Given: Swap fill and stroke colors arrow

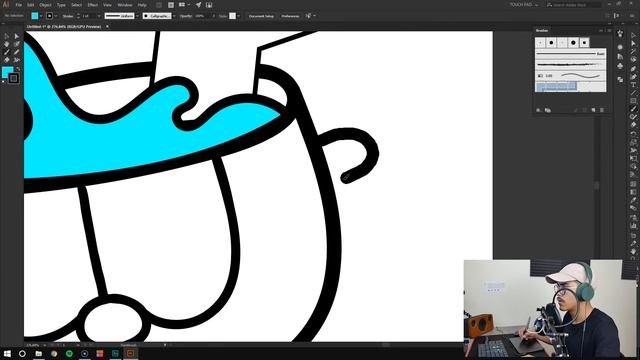Looking at the screenshot, I should 18,69.
